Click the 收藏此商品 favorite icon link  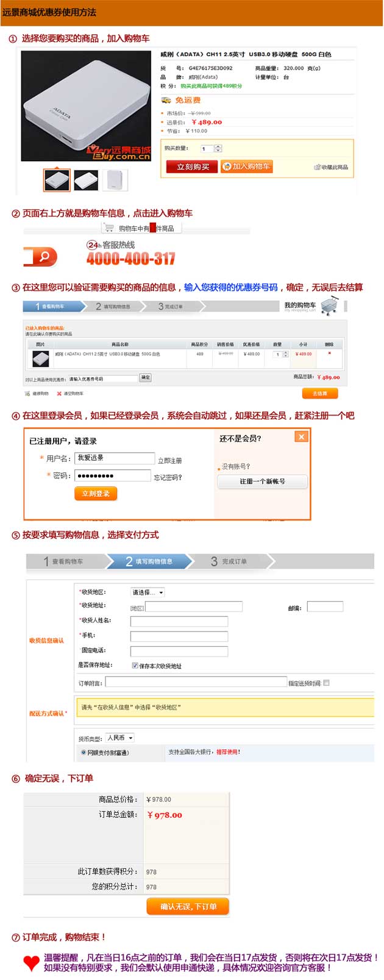tap(331, 167)
